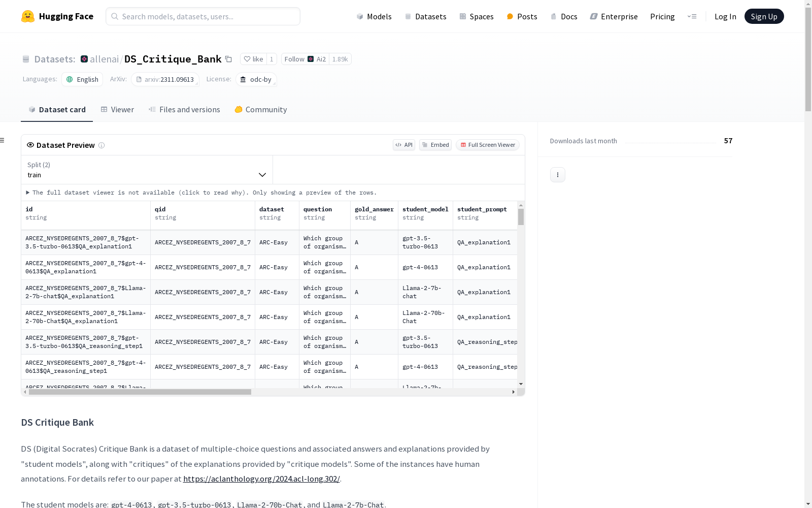Open the arxiv:2311.09613 tag menu
812x508 pixels.
165,79
